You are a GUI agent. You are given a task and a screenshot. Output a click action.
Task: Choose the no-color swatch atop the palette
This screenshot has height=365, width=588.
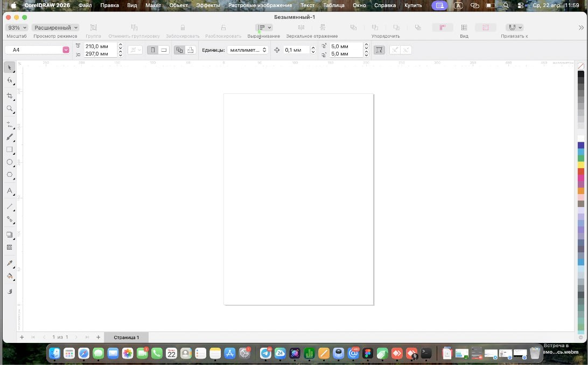(x=581, y=66)
